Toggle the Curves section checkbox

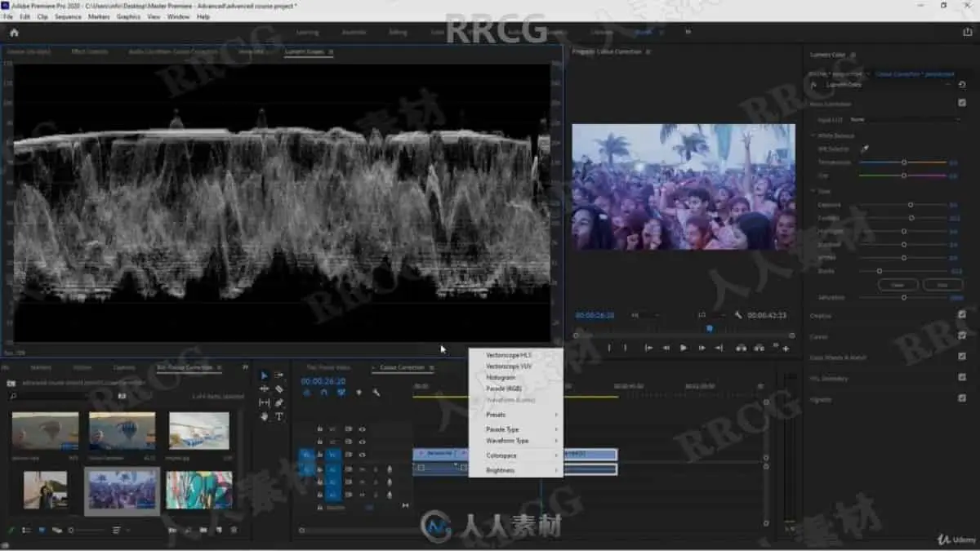(962, 336)
